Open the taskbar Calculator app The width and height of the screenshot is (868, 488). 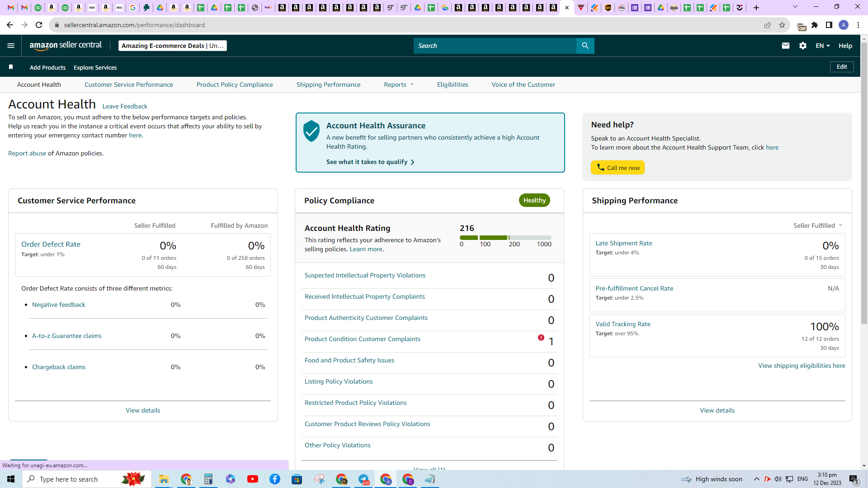point(208,479)
